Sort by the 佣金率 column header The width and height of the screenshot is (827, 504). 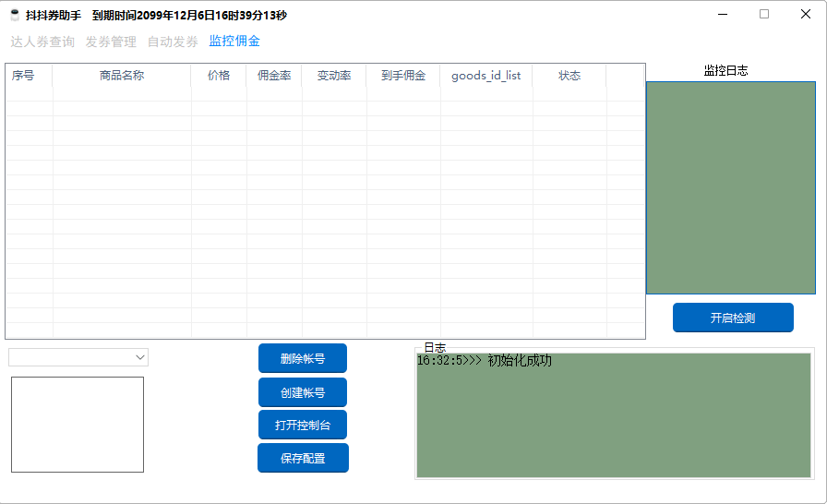click(x=274, y=76)
